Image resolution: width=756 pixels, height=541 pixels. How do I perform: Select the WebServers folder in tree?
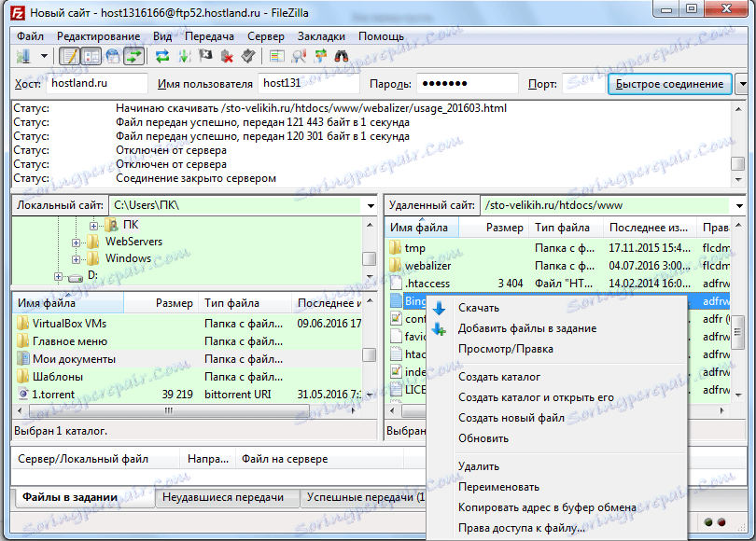pyautogui.click(x=133, y=242)
